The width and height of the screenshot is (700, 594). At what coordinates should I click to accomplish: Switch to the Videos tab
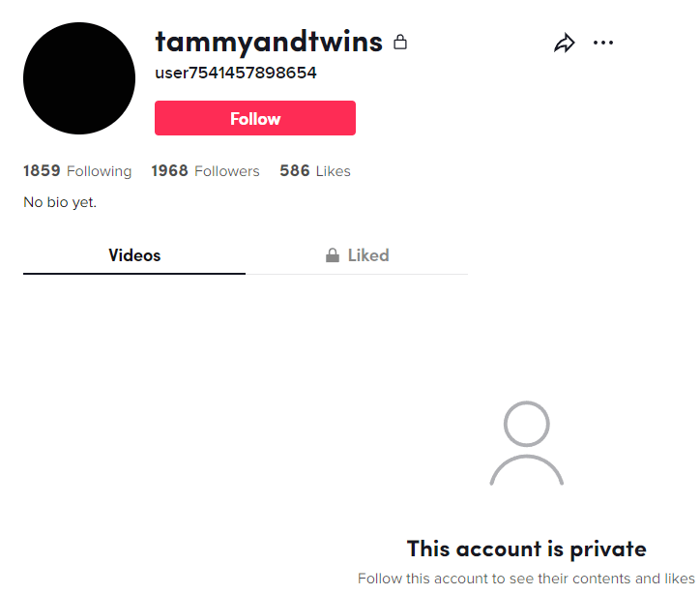tap(134, 255)
